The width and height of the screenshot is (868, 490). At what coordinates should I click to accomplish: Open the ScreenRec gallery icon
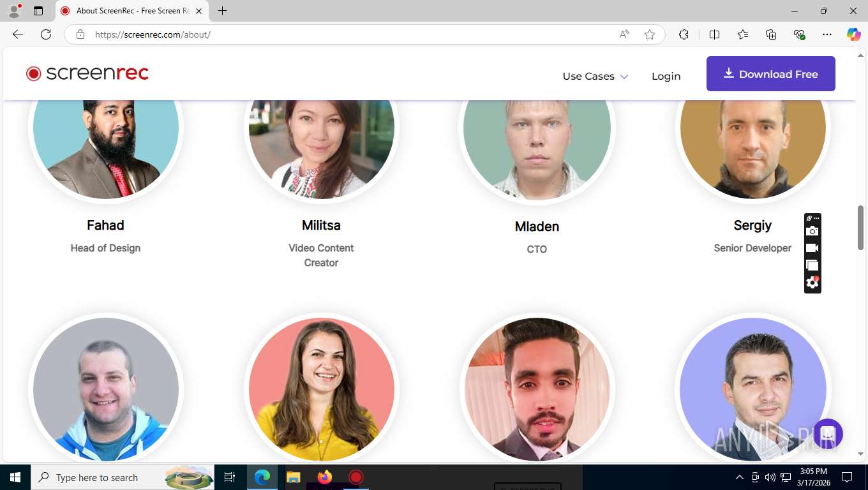pos(812,265)
